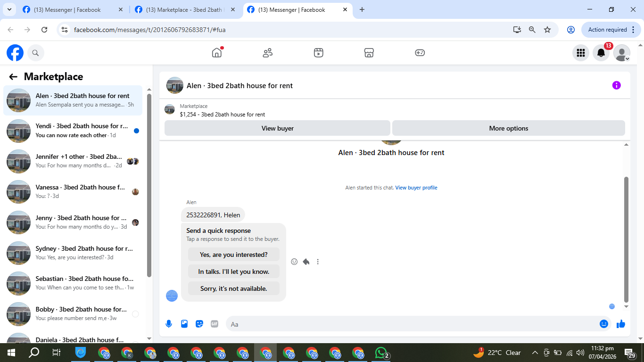Click Action required button

[x=611, y=30]
